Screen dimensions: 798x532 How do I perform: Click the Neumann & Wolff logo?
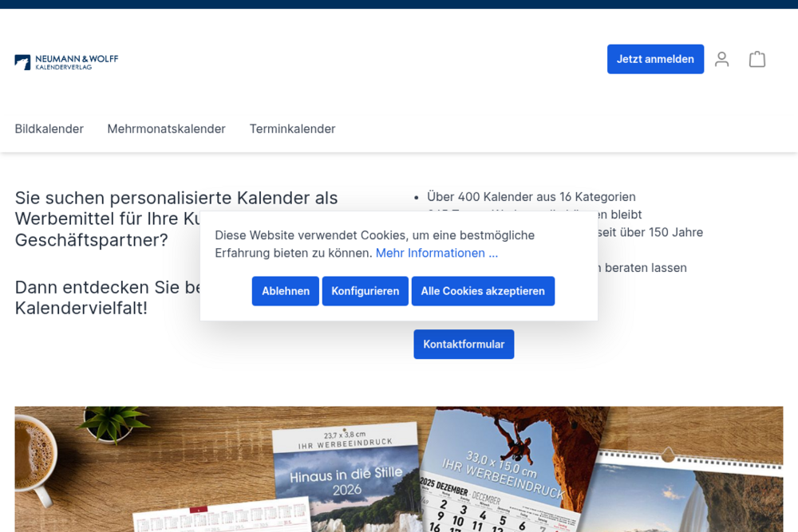[66, 62]
